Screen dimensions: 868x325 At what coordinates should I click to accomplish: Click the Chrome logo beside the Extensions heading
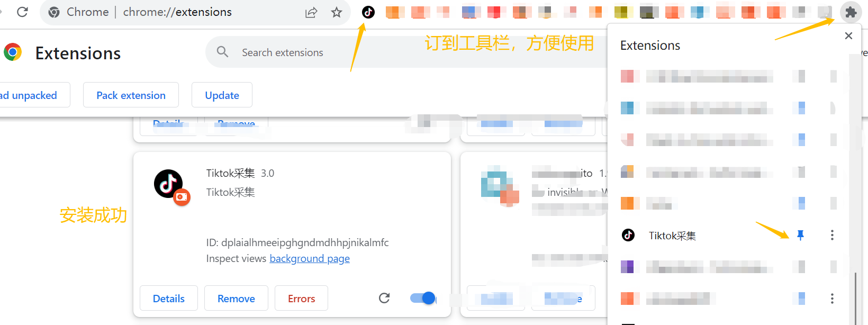tap(13, 52)
